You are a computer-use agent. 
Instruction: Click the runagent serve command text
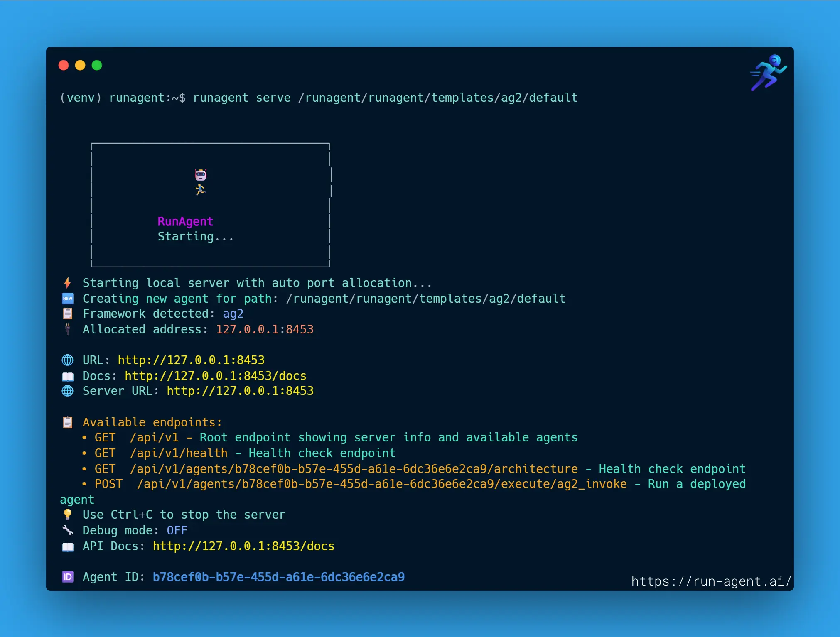click(385, 98)
